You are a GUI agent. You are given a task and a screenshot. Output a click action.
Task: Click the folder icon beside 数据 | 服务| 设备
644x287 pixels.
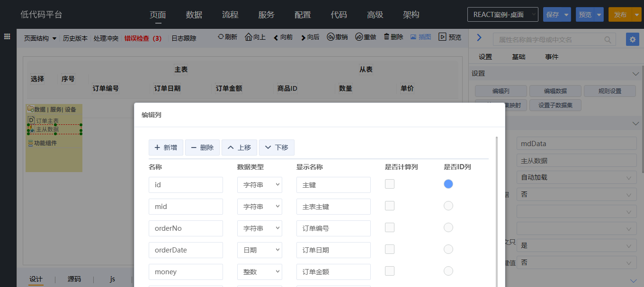pos(30,109)
